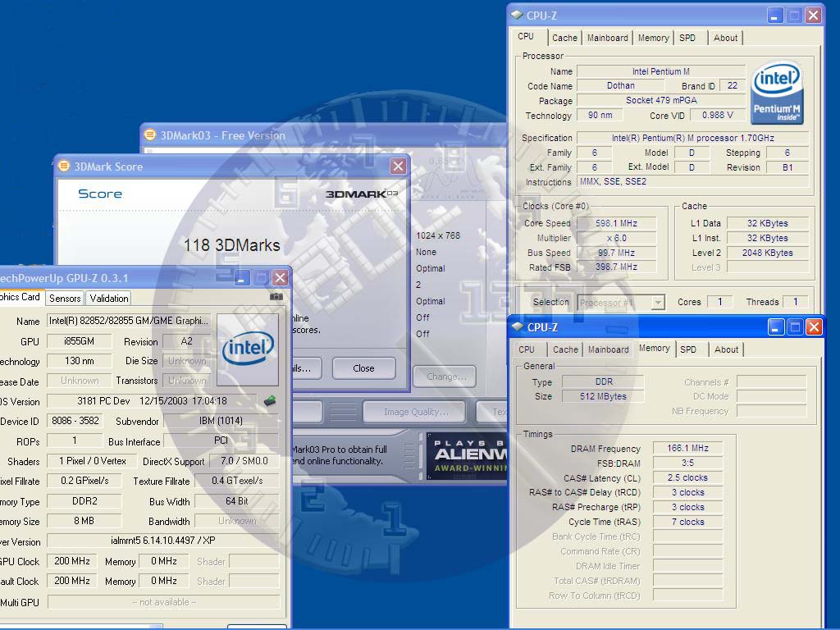Click the driver version ialmrnt5 field
Viewport: 840px width, 630px height.
point(163,541)
